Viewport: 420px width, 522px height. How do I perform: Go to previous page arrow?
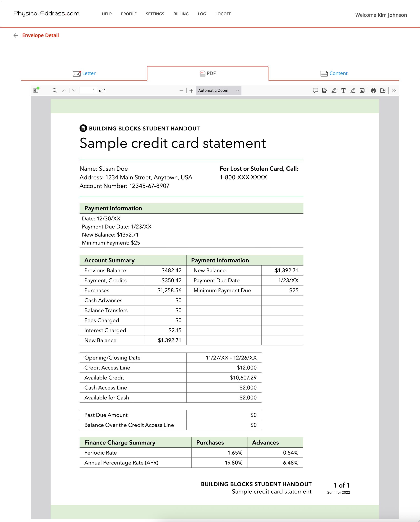tap(64, 91)
